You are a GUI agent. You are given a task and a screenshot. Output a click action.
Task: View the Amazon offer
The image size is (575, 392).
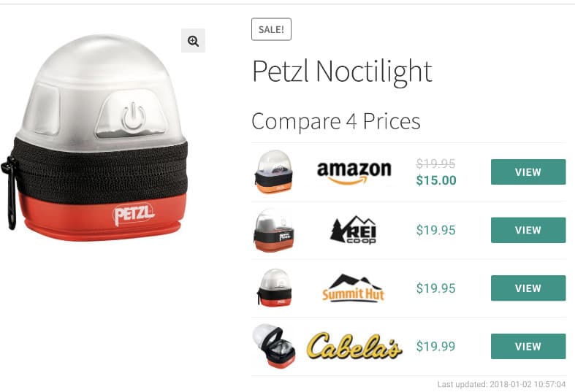528,172
